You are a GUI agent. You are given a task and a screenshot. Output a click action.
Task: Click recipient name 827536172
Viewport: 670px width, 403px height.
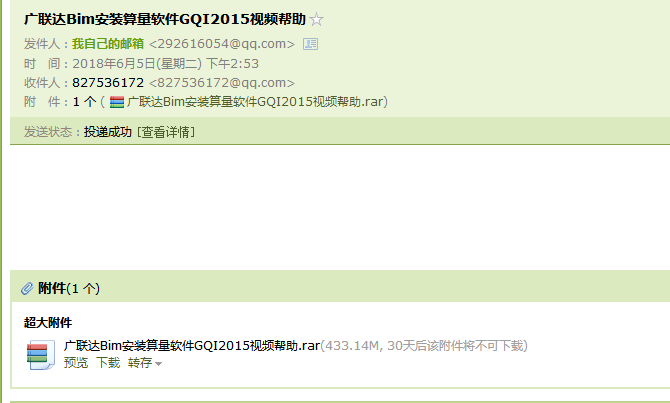[x=108, y=82]
